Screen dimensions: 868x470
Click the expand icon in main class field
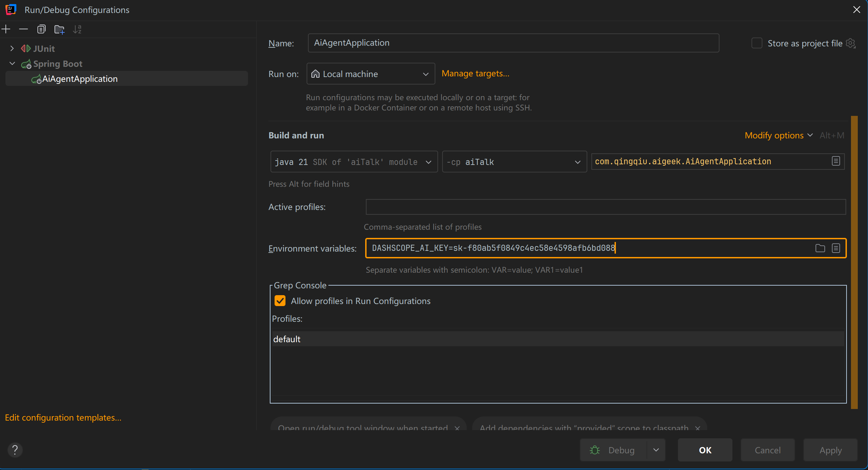click(836, 161)
